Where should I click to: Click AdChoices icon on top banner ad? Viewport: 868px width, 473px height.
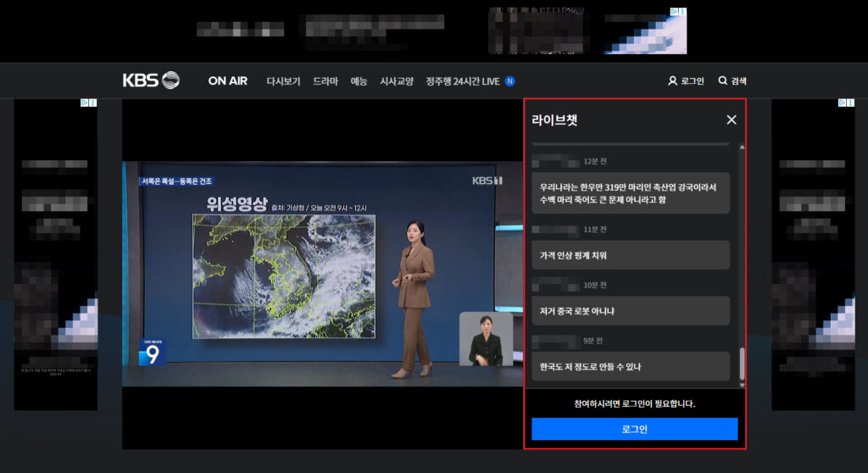[675, 12]
